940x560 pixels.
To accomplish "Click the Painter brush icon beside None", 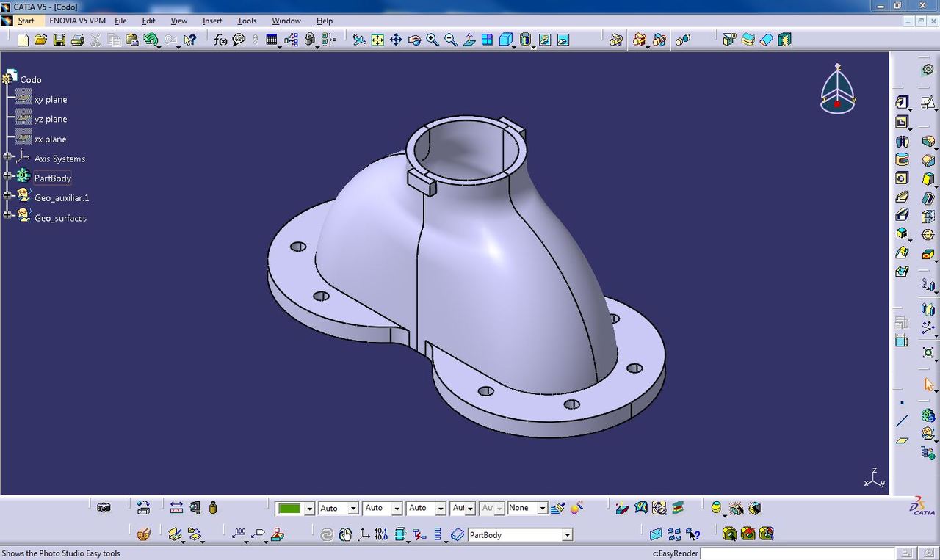I will 557,507.
